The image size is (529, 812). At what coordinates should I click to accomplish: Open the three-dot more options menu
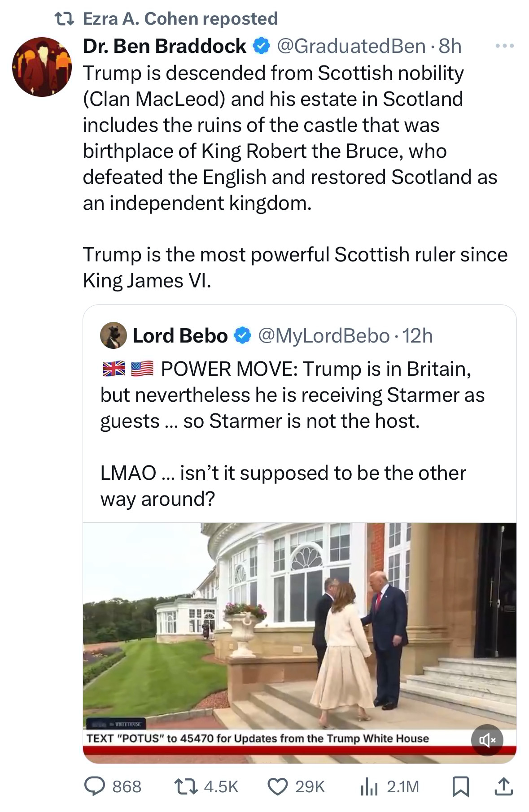[x=504, y=46]
